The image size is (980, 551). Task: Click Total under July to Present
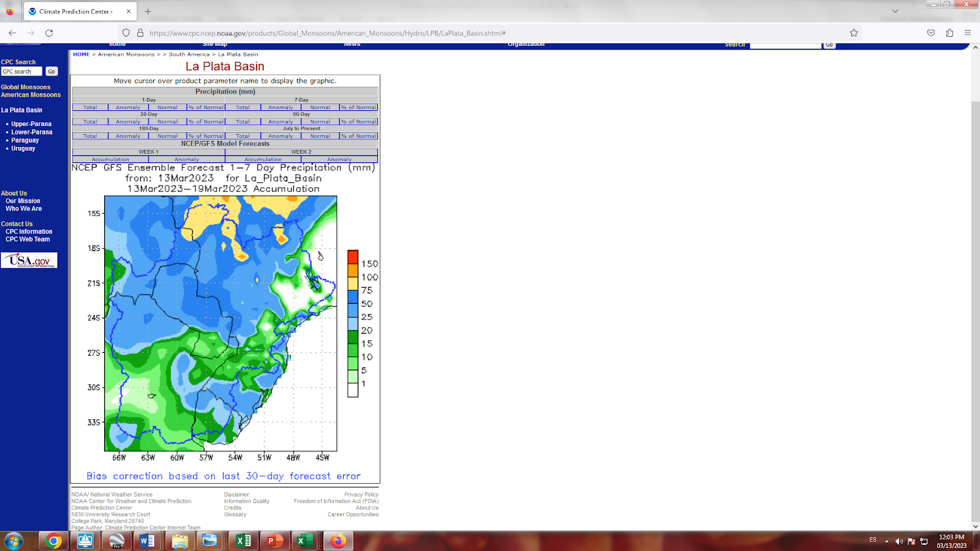click(x=243, y=136)
